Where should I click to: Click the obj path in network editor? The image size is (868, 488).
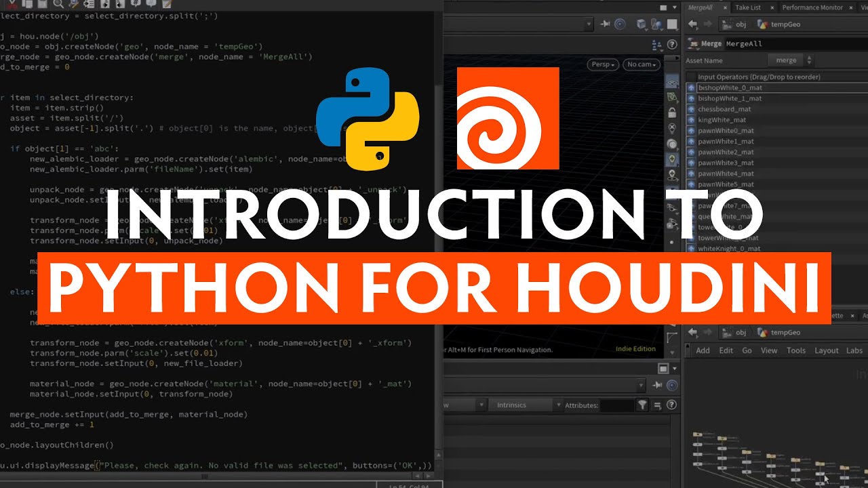(736, 332)
